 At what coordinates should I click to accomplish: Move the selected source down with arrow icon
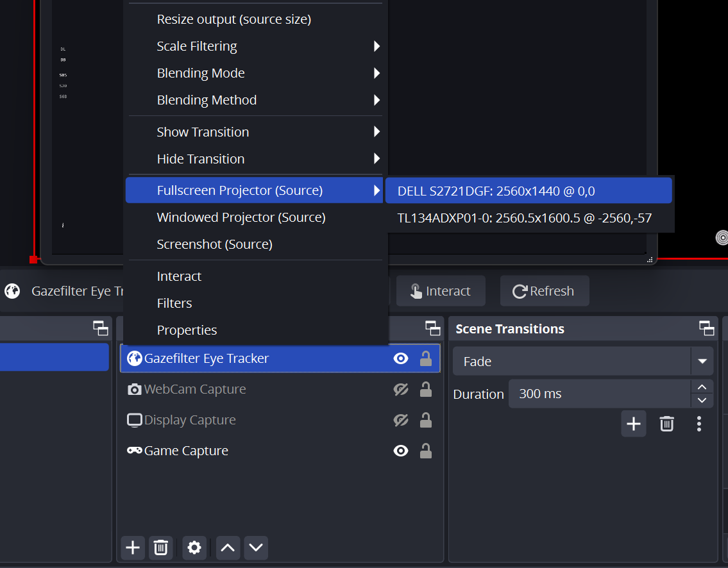pyautogui.click(x=255, y=547)
